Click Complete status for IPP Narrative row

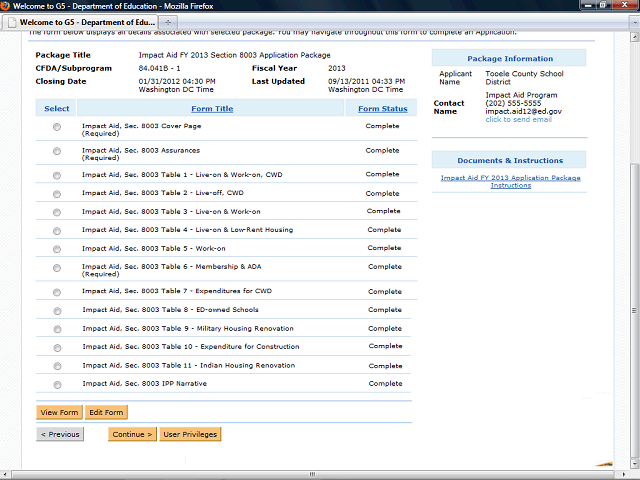tap(386, 384)
